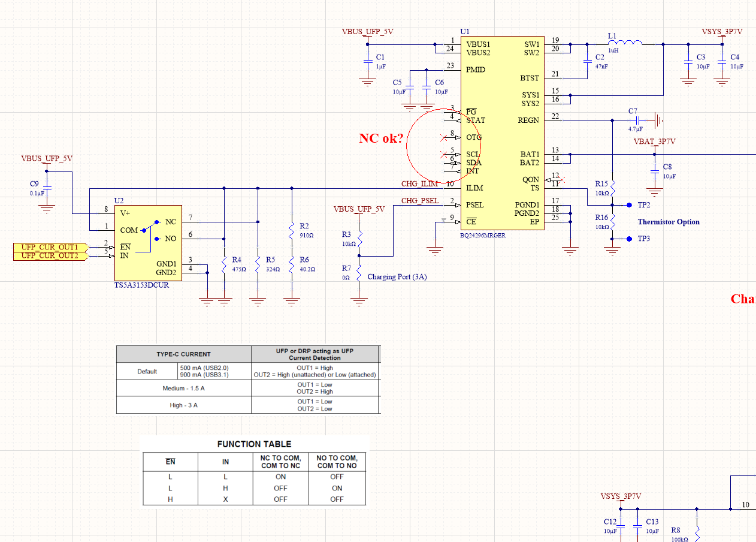Select the R5 324Ω resistor
This screenshot has width=756, height=542.
[x=258, y=264]
